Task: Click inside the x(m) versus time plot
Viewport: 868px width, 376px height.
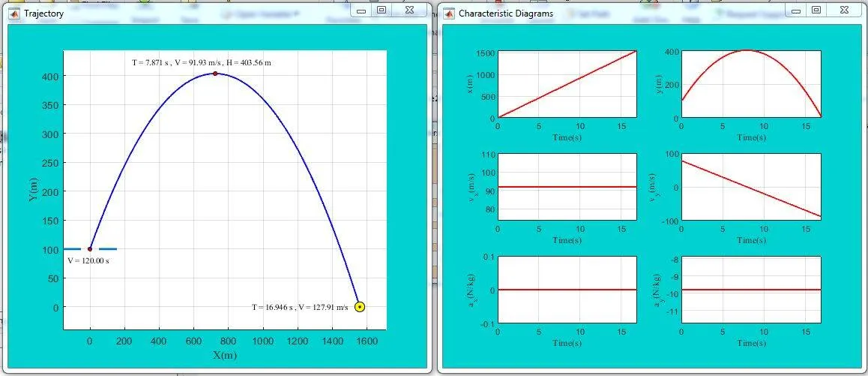Action: tap(567, 84)
